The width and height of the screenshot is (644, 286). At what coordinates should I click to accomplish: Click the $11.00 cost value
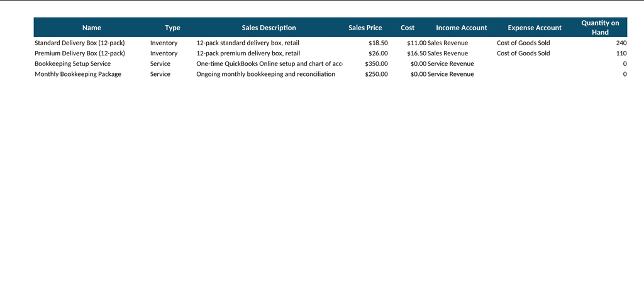417,43
